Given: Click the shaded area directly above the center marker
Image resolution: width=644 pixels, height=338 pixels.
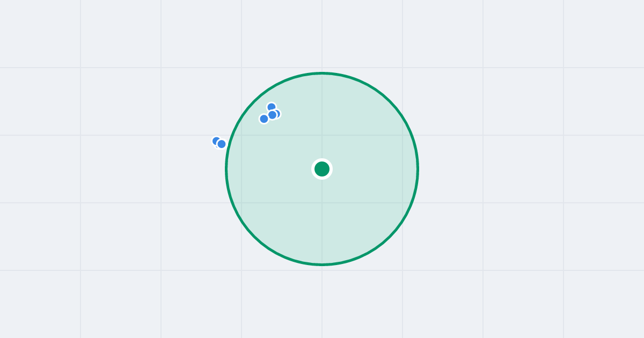Looking at the screenshot, I should coord(322,118).
